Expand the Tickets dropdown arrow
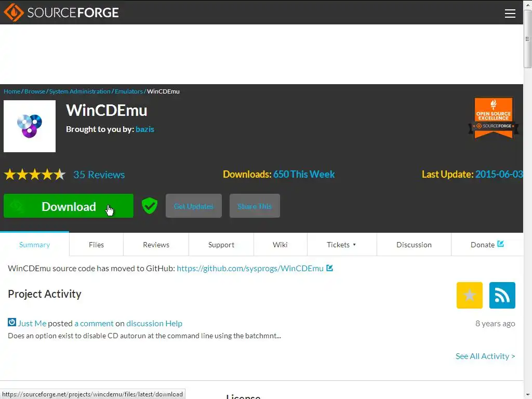This screenshot has height=399, width=532. 354,245
